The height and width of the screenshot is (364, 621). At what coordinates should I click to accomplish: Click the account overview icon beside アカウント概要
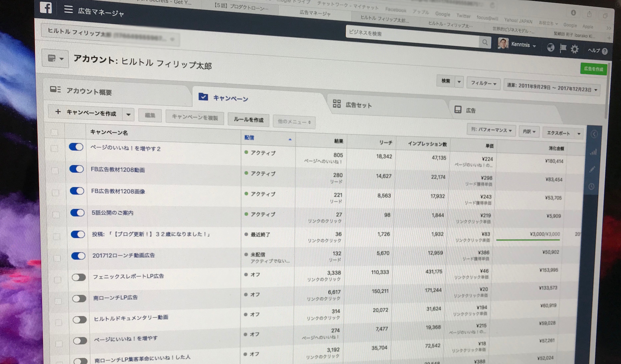click(55, 89)
